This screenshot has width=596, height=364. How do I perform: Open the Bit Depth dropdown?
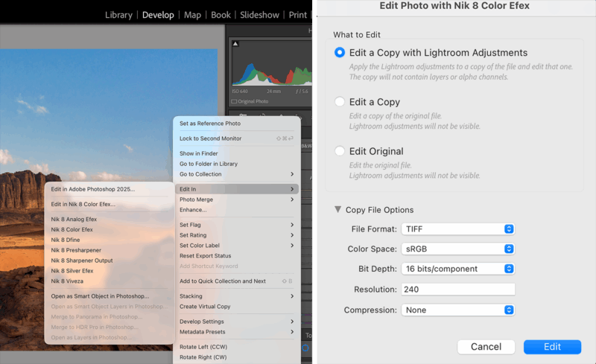point(458,269)
